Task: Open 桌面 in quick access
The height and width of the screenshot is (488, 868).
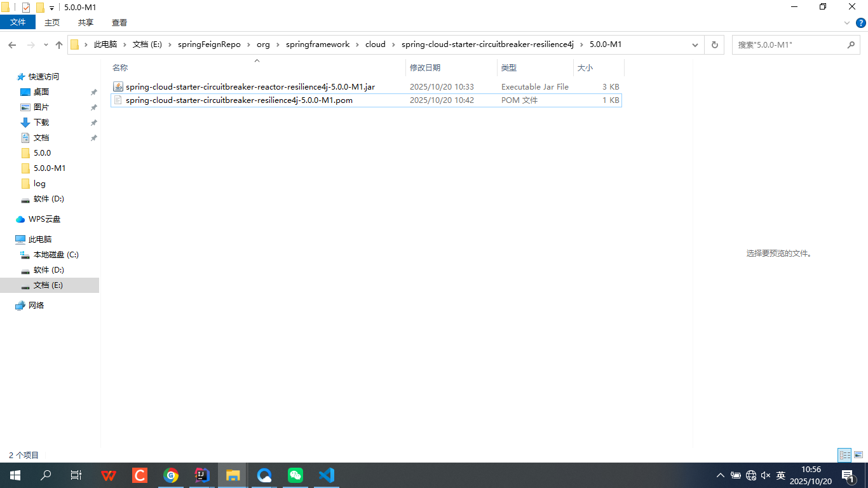Action: [41, 91]
